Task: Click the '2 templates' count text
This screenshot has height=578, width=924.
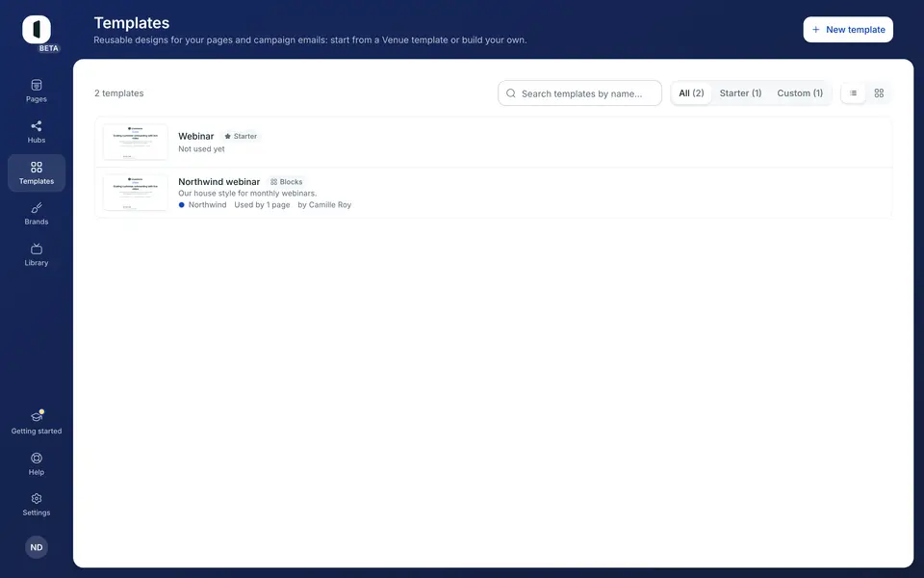Action: click(x=119, y=93)
